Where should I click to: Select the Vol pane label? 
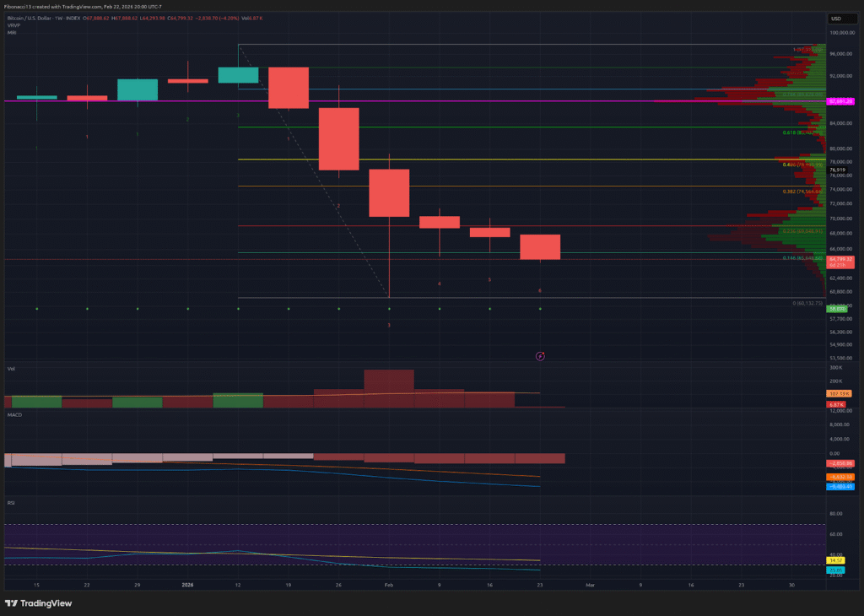[x=10, y=369]
